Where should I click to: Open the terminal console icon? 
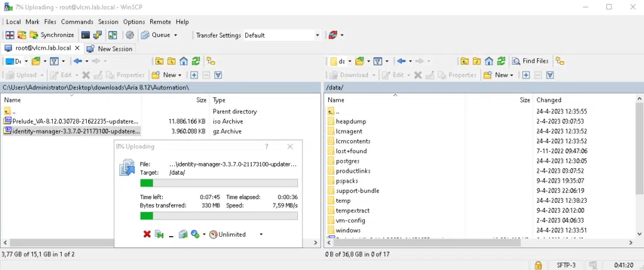tap(86, 35)
